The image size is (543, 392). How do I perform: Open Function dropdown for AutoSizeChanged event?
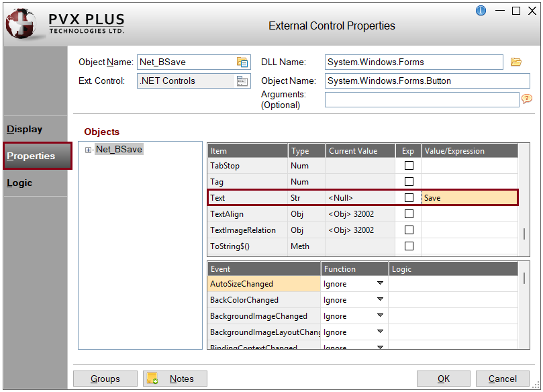pyautogui.click(x=380, y=284)
